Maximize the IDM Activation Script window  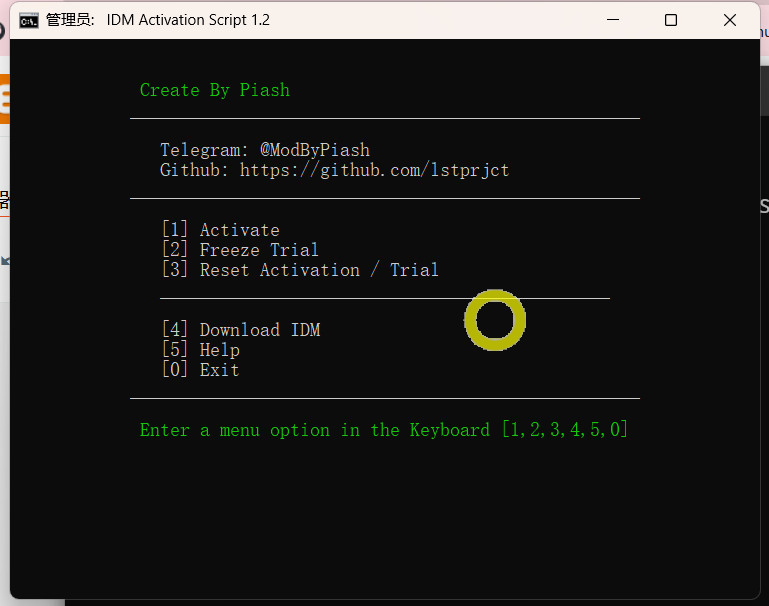[x=670, y=20]
